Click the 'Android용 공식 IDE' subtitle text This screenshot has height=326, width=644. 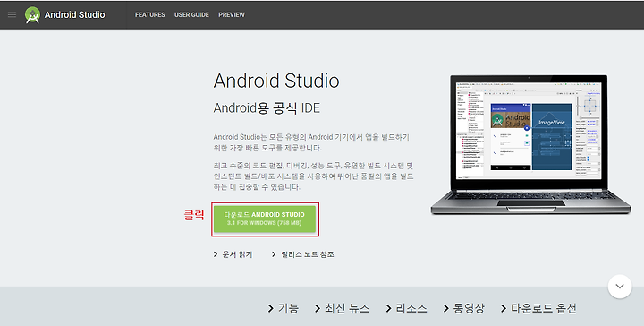[x=267, y=108]
